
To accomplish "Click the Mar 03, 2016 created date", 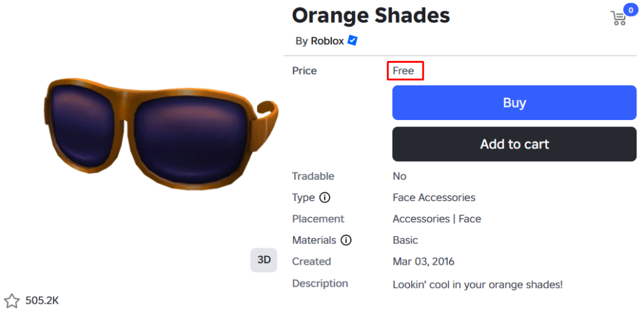I will pos(423,261).
